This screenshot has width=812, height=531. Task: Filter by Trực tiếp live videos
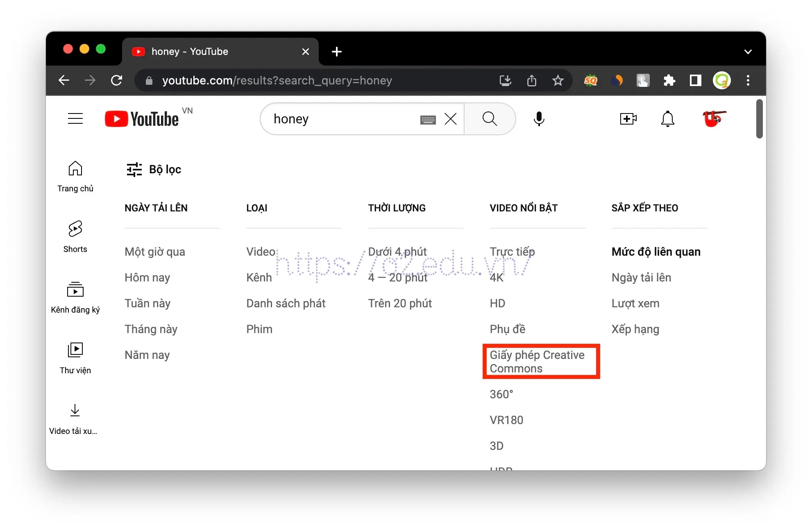tap(513, 252)
